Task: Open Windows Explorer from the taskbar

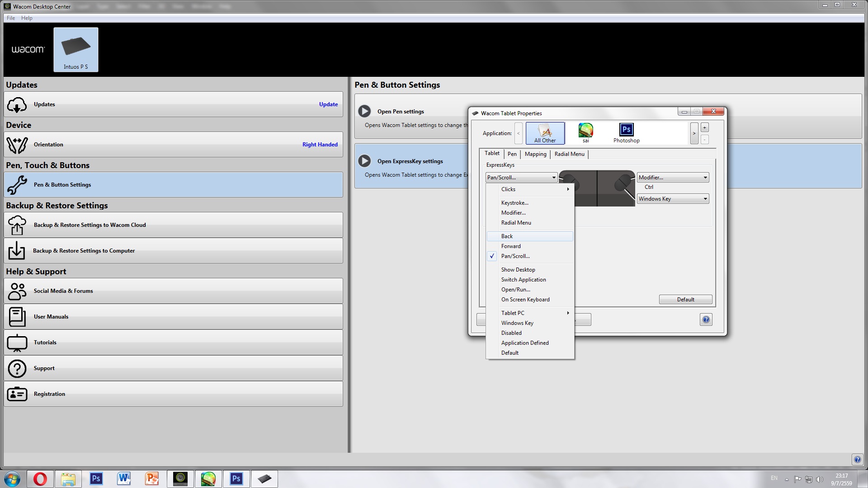Action: (x=68, y=479)
